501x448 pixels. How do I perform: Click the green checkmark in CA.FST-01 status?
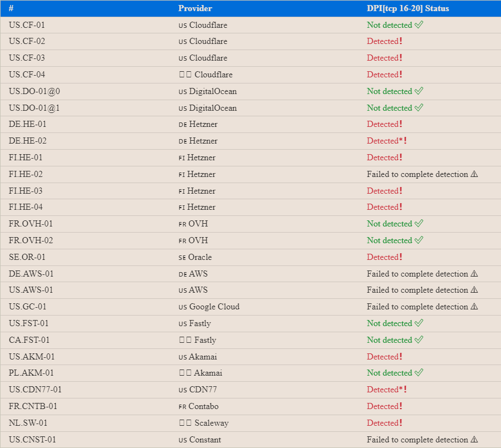click(x=419, y=339)
